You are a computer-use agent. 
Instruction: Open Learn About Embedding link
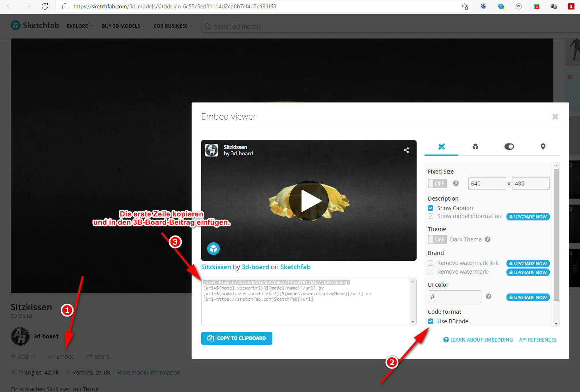pyautogui.click(x=478, y=340)
